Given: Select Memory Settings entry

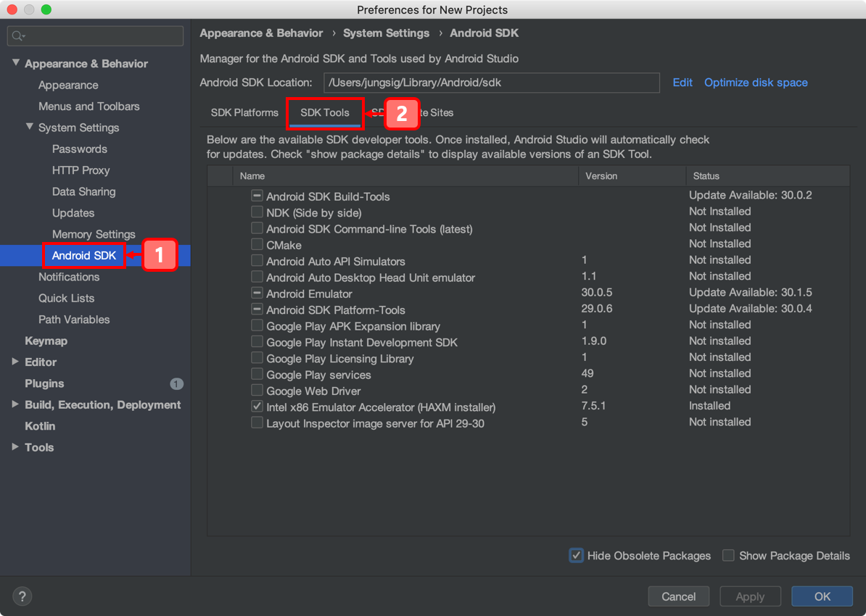Looking at the screenshot, I should click(94, 235).
